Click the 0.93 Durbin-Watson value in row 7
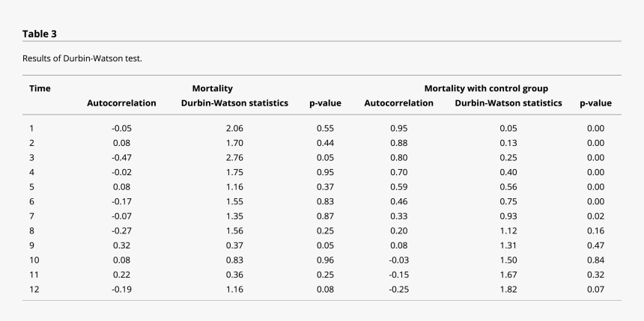This screenshot has height=321, width=644. click(508, 215)
